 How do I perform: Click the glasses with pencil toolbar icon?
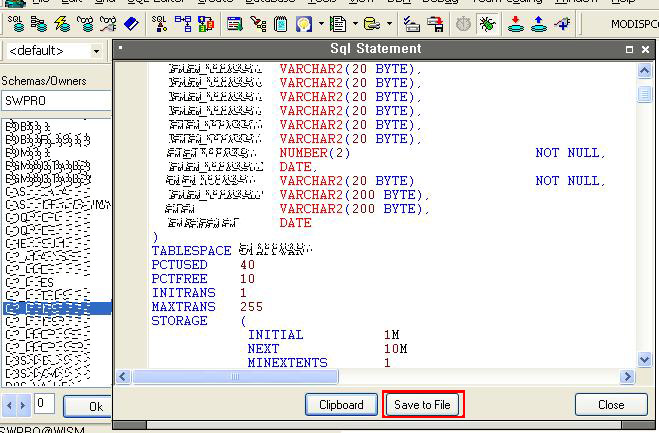click(108, 24)
